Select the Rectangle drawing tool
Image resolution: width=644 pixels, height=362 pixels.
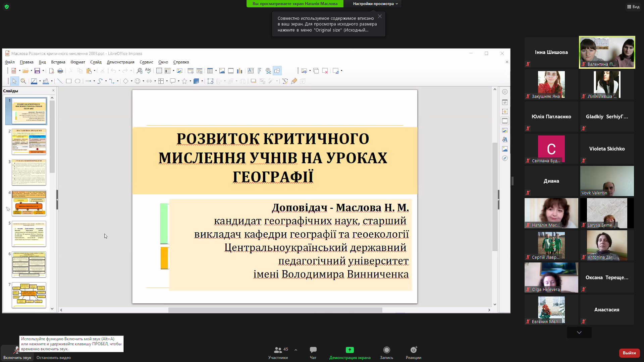click(69, 81)
